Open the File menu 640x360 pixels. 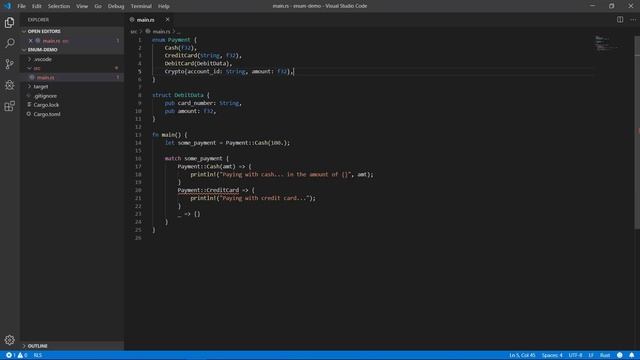(x=22, y=6)
